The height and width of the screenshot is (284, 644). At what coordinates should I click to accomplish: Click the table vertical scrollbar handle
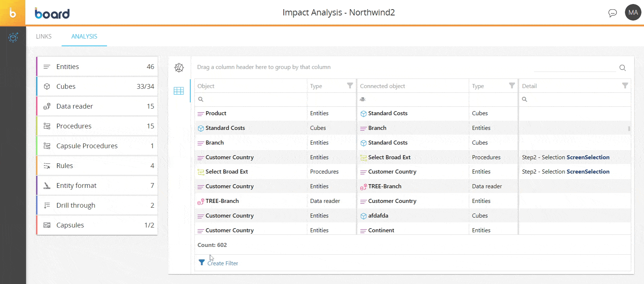tap(629, 129)
